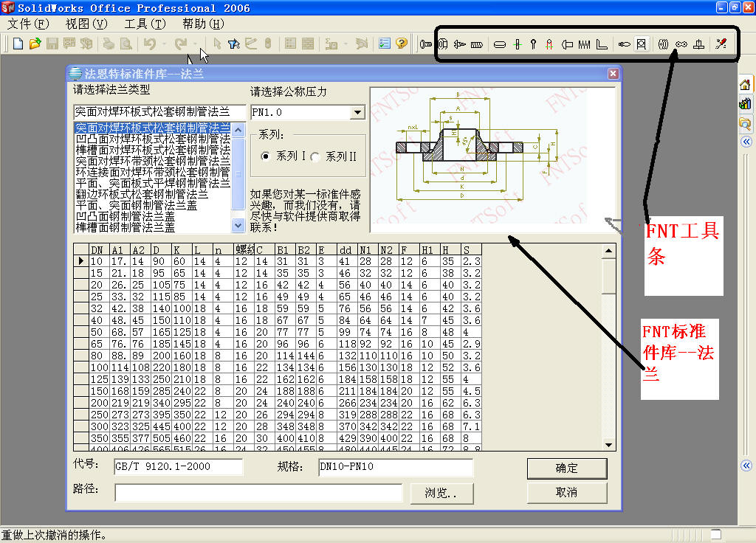The height and width of the screenshot is (543, 756).
Task: Select the 系列 II radio button
Action: tap(315, 157)
